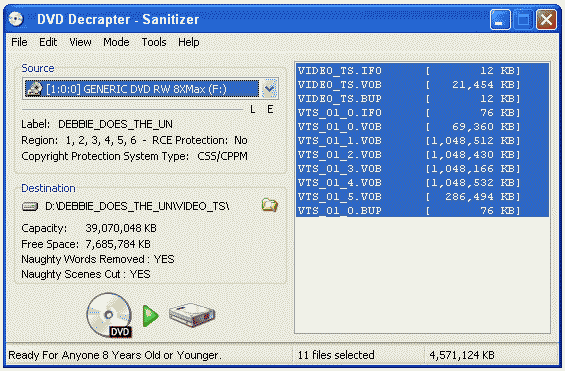Select the VIDEO_TS.IFO file row
This screenshot has height=371, width=565.
[422, 71]
